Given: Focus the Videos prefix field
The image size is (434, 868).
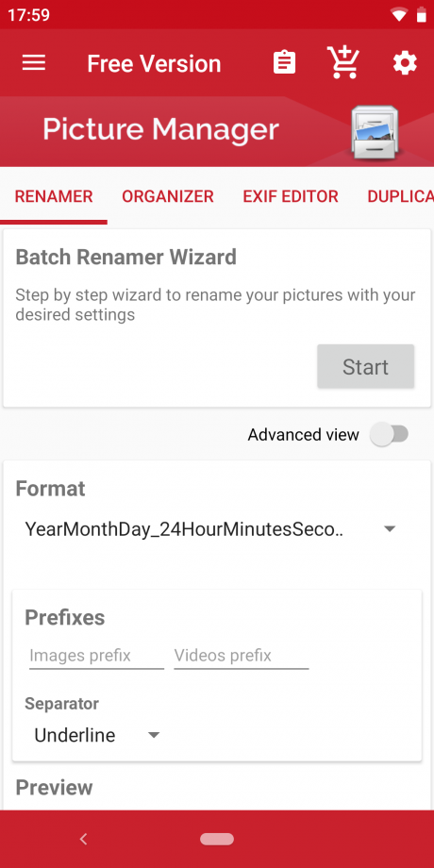Looking at the screenshot, I should tap(242, 656).
